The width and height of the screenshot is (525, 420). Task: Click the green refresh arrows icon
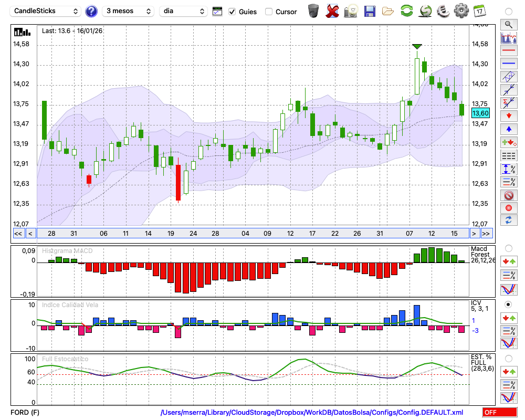coord(406,10)
